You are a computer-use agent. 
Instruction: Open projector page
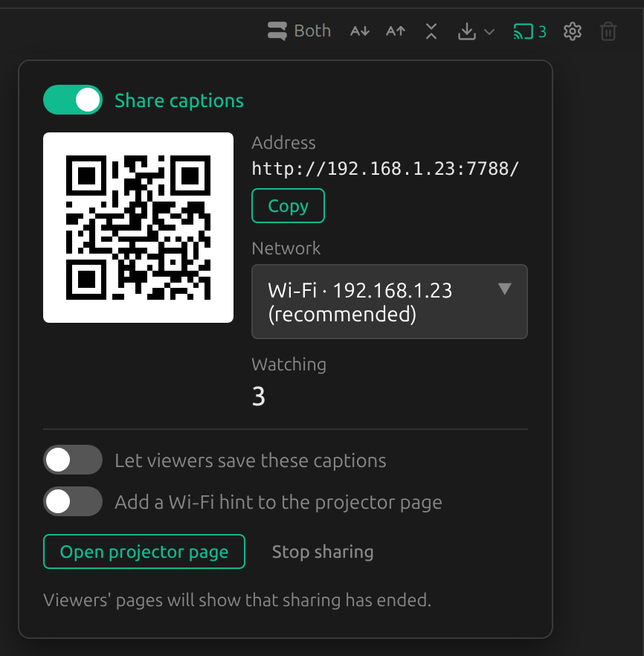click(144, 551)
